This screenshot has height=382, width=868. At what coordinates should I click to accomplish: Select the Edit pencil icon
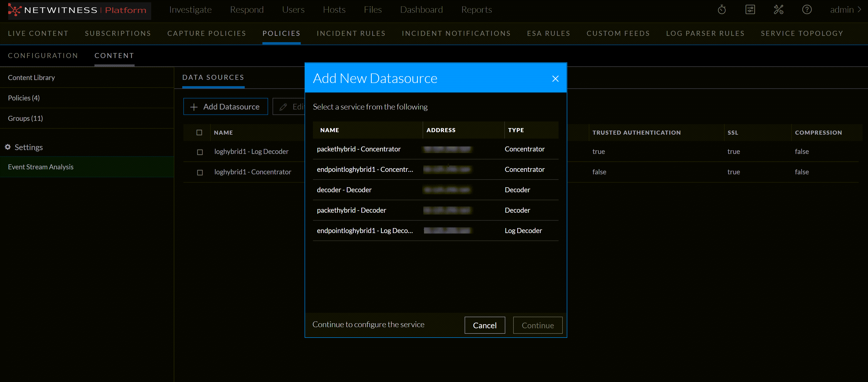click(283, 106)
